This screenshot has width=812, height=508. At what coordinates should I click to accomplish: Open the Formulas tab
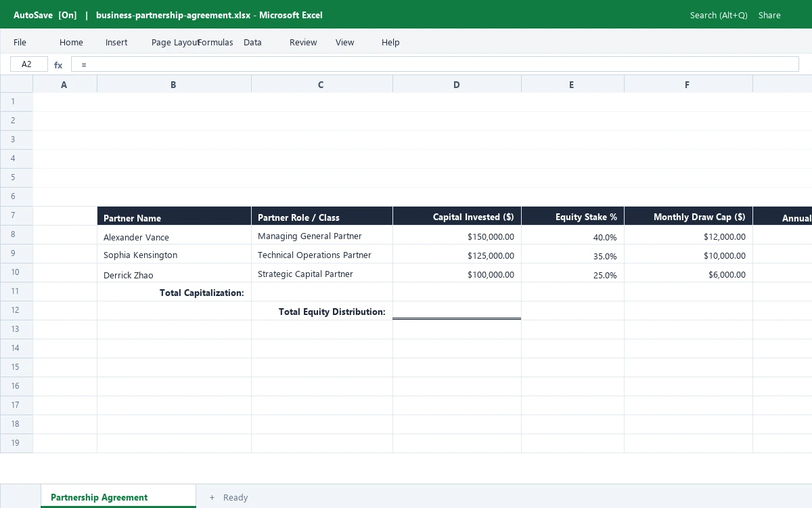(215, 42)
